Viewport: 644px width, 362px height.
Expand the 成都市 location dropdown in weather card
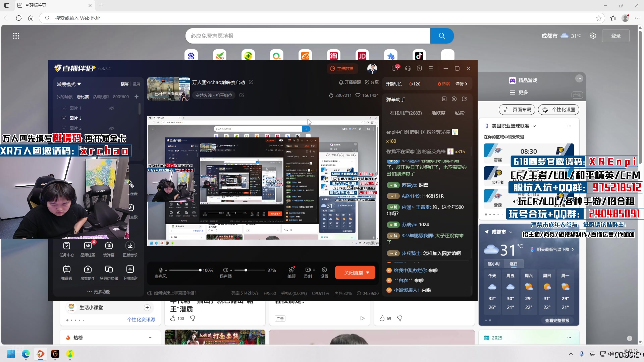[x=511, y=232]
